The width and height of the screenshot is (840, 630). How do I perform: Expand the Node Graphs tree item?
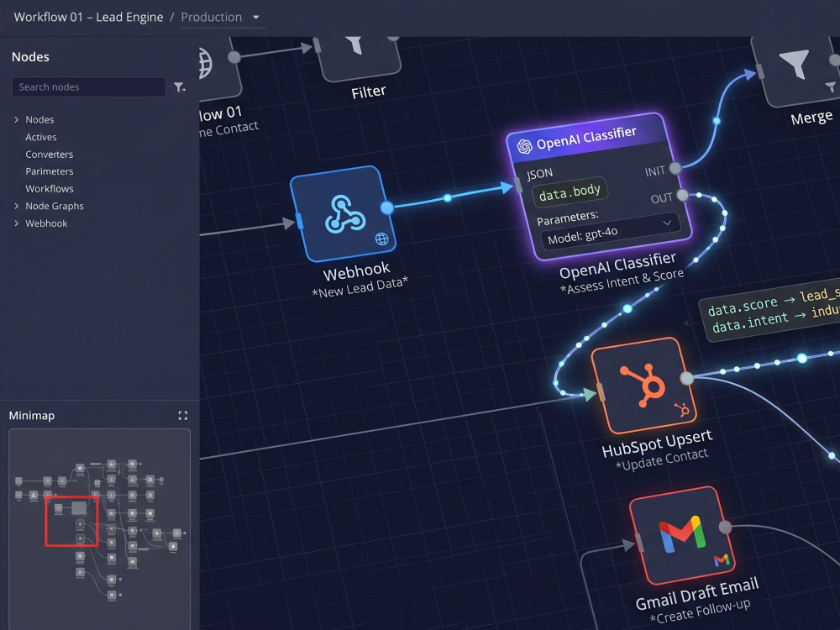point(16,206)
